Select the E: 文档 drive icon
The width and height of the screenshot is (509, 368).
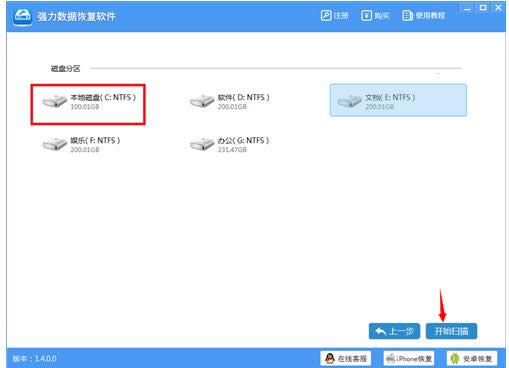click(349, 101)
